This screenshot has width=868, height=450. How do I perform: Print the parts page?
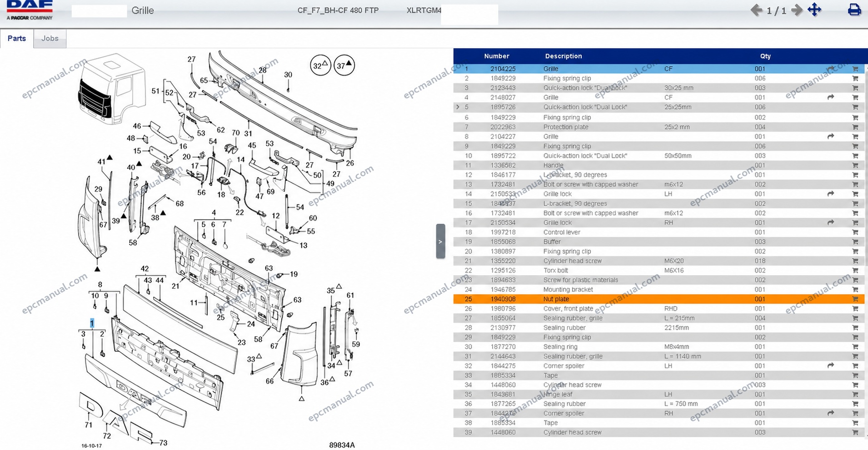(x=854, y=10)
